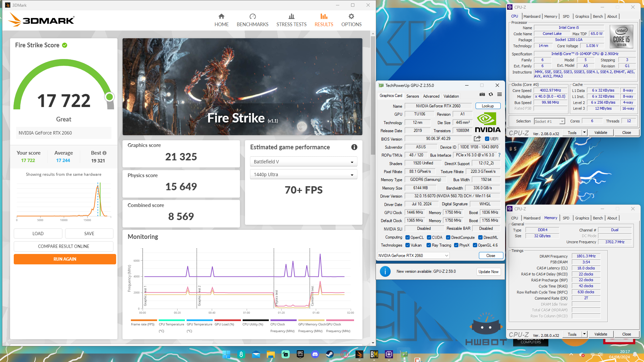Switch to the Validation tab in GPU-Z
The image size is (644, 362).
pyautogui.click(x=451, y=96)
